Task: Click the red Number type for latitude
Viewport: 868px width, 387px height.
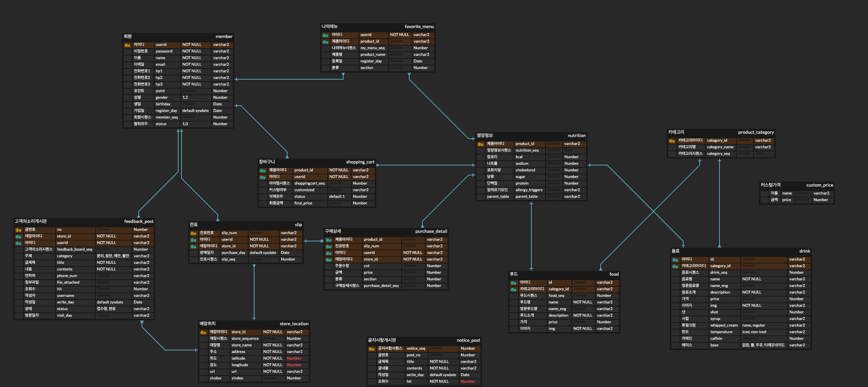Action: tap(294, 358)
